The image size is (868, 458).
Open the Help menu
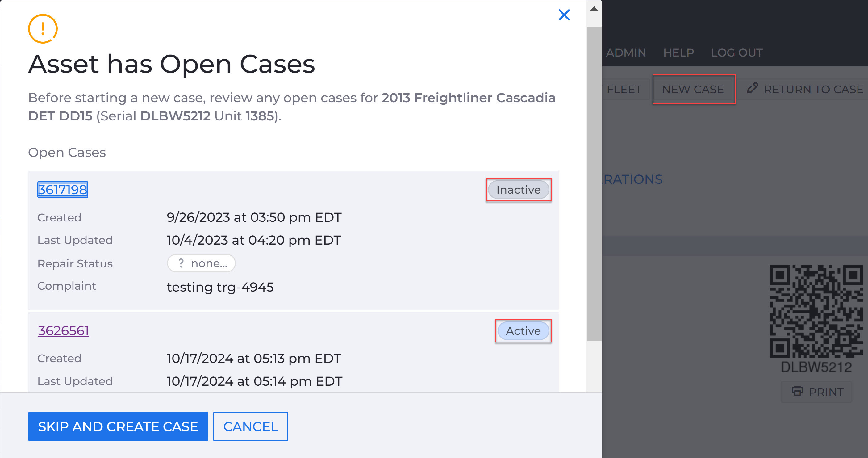coord(678,53)
